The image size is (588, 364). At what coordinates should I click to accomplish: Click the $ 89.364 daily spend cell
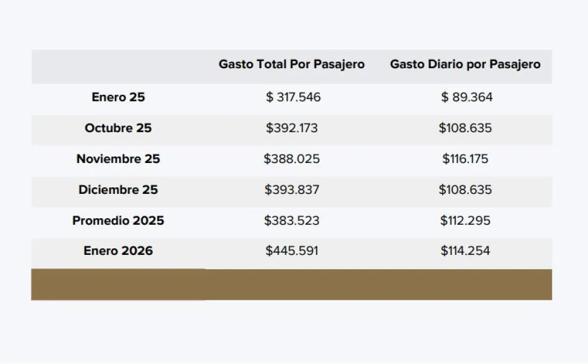point(466,97)
